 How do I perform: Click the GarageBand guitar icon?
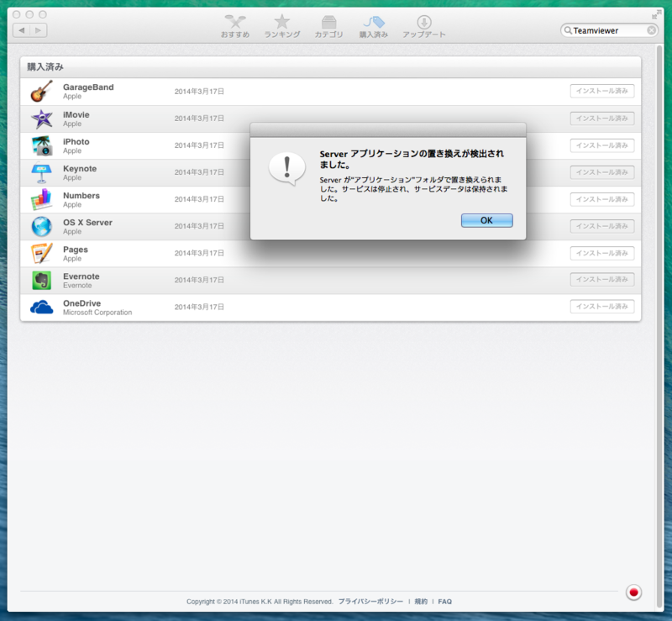click(x=41, y=91)
